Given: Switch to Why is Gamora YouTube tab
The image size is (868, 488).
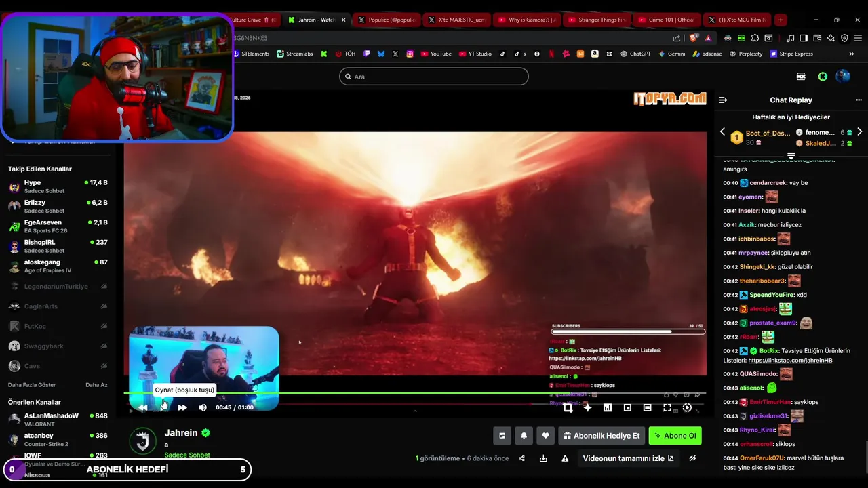Looking at the screenshot, I should [x=526, y=20].
